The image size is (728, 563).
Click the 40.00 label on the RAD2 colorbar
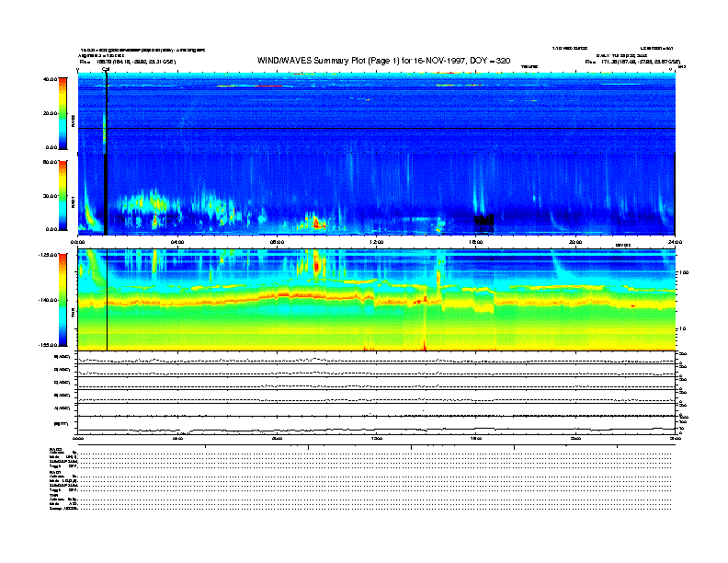50,79
